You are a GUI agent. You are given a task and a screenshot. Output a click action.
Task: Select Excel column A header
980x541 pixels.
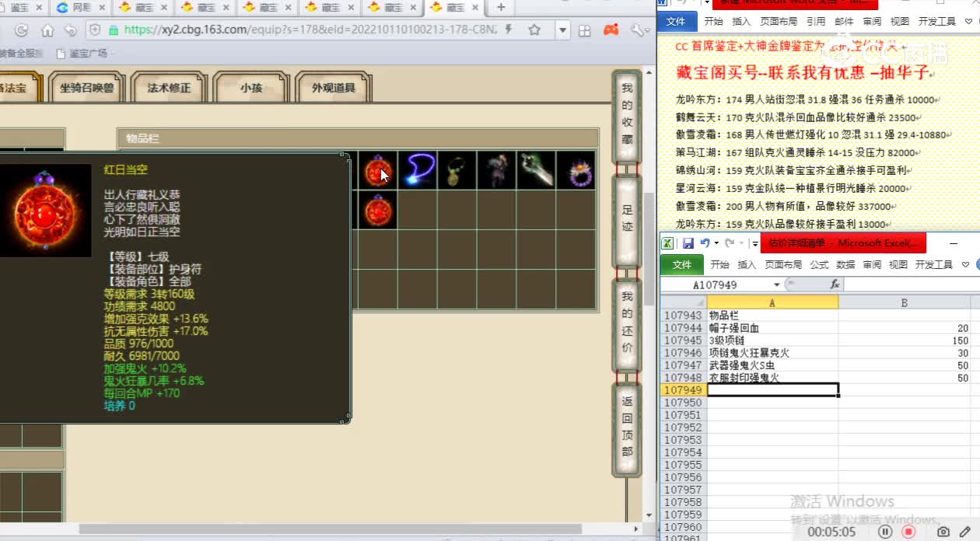[x=772, y=302]
